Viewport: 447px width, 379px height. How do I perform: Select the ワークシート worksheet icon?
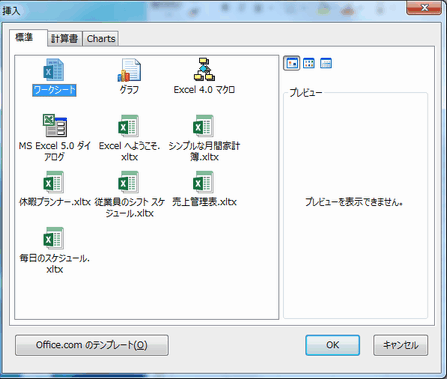pos(54,70)
